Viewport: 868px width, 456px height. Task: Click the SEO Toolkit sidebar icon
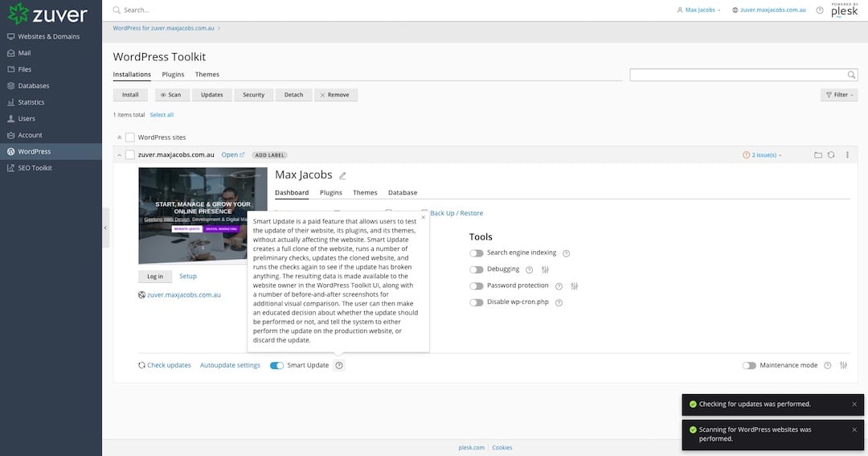[11, 168]
